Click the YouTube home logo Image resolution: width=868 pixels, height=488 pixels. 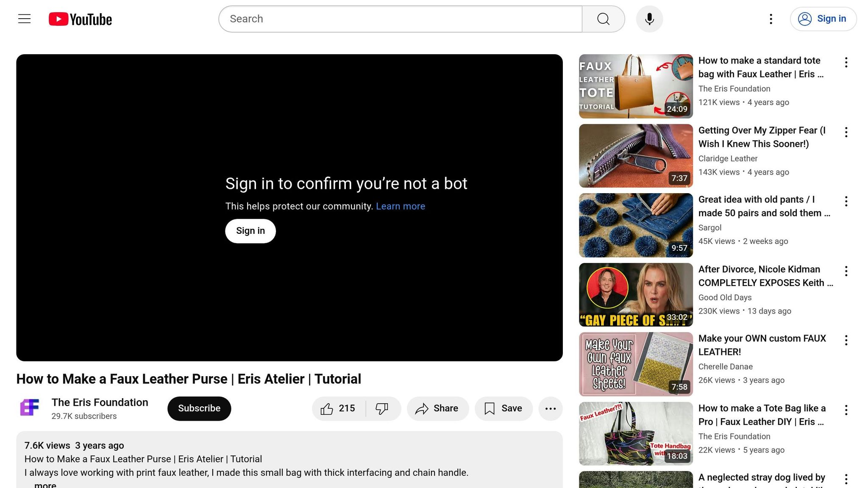[x=80, y=19]
